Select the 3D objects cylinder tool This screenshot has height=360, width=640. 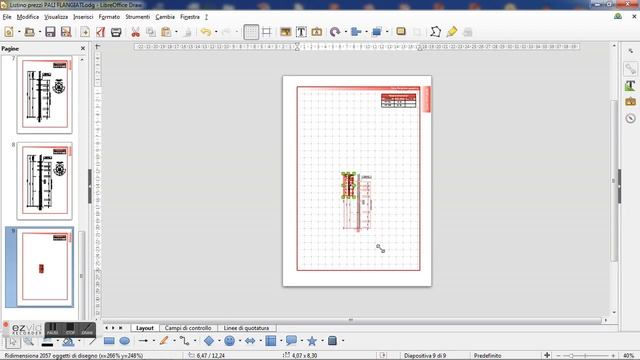pyautogui.click(x=332, y=341)
